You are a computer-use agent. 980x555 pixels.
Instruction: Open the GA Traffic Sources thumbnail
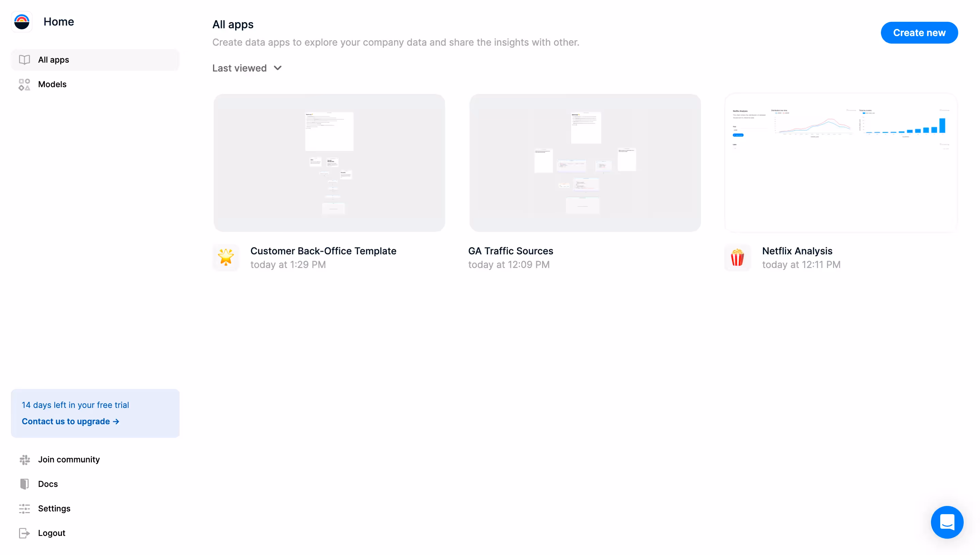585,163
